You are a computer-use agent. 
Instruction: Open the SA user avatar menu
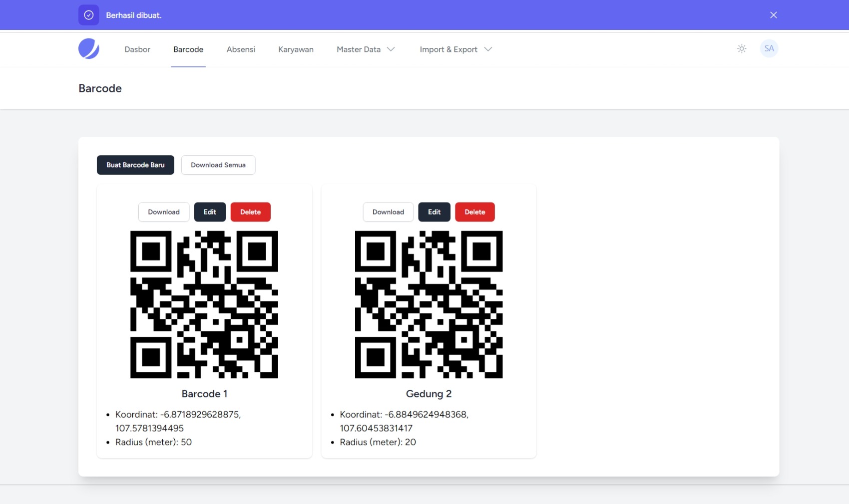point(769,49)
